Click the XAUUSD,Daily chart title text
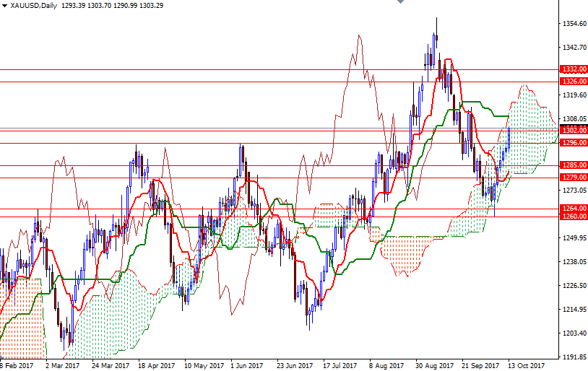 pos(34,6)
